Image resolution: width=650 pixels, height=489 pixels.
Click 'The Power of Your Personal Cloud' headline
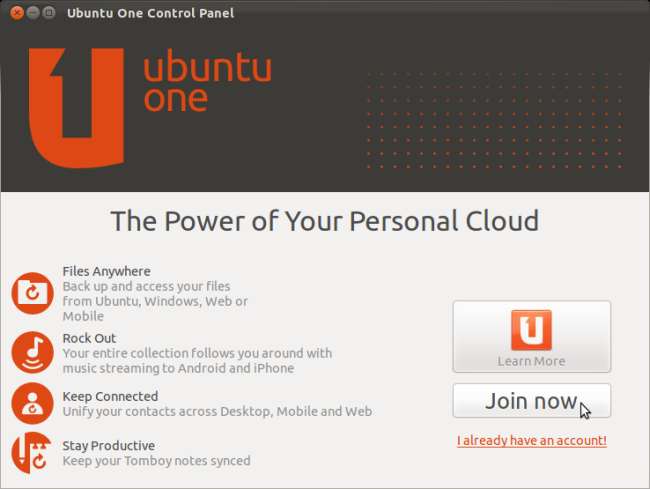pyautogui.click(x=324, y=221)
